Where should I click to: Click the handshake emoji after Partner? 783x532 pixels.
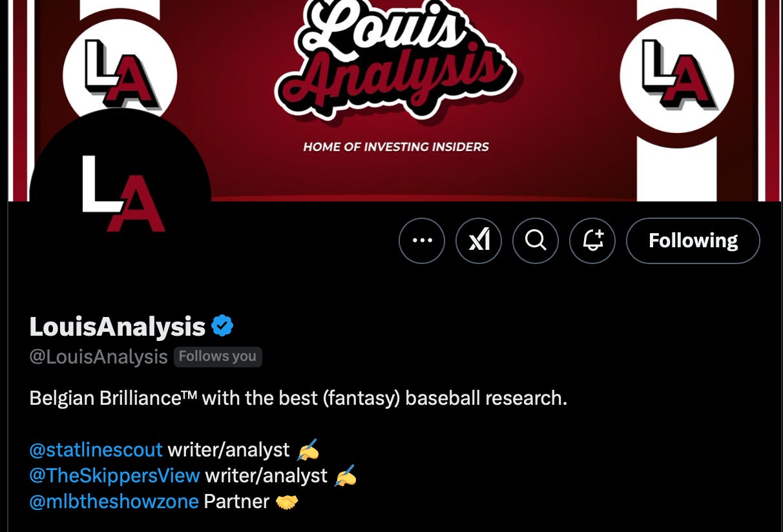click(x=287, y=502)
